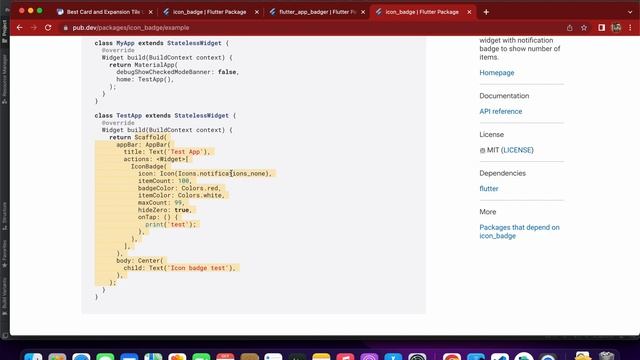The image size is (640, 360).
Task: Open the API reference link
Action: (500, 111)
